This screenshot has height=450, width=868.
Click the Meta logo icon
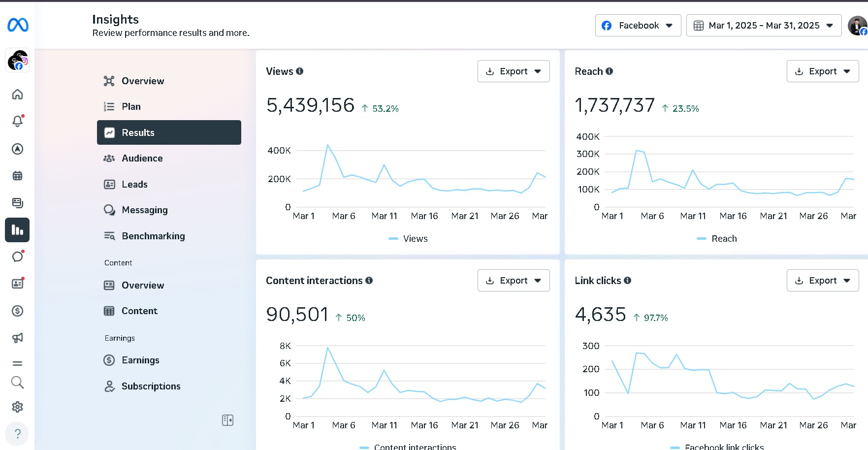point(18,25)
